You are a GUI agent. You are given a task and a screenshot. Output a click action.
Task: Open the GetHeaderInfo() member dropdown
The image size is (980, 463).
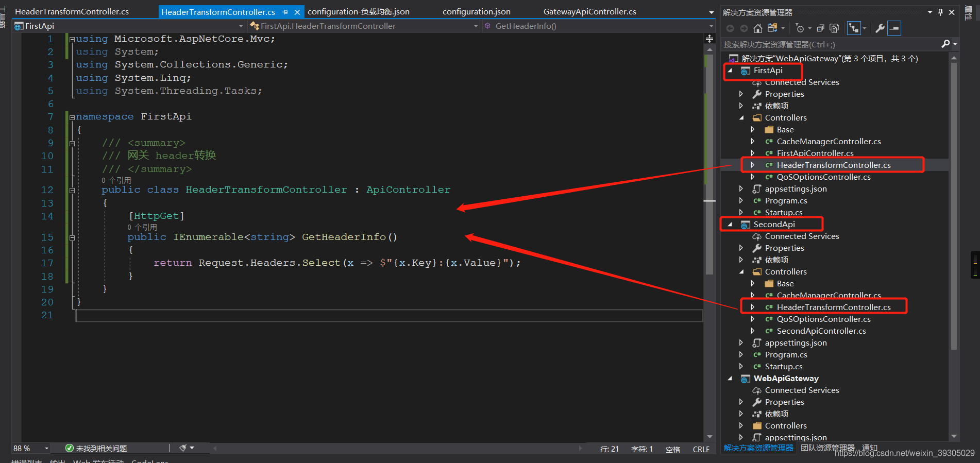[712, 26]
